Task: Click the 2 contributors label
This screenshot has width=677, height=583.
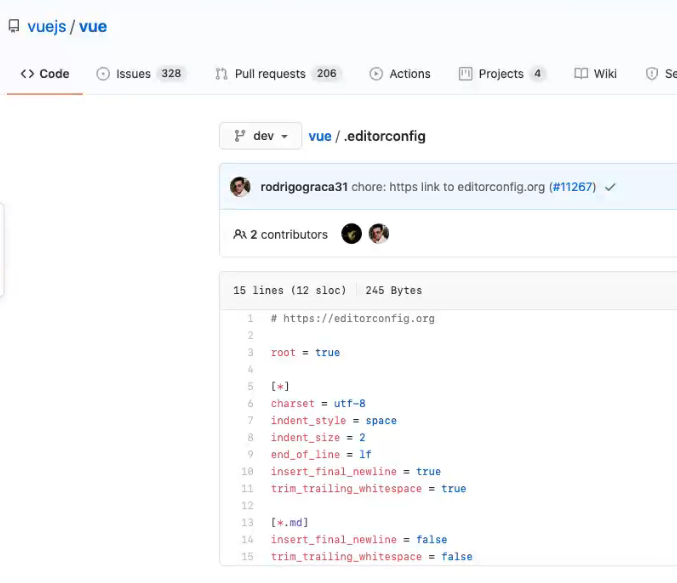Action: [289, 234]
